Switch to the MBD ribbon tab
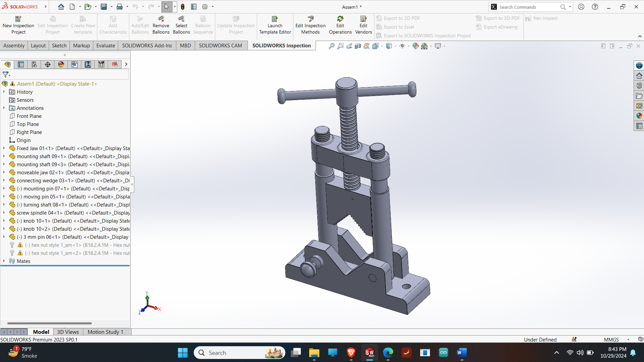Image resolution: width=644 pixels, height=362 pixels. point(185,46)
